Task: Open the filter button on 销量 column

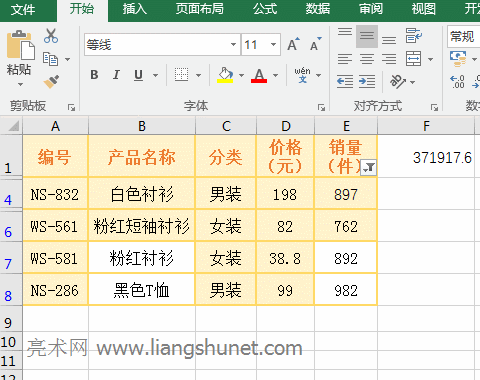Action: [369, 167]
